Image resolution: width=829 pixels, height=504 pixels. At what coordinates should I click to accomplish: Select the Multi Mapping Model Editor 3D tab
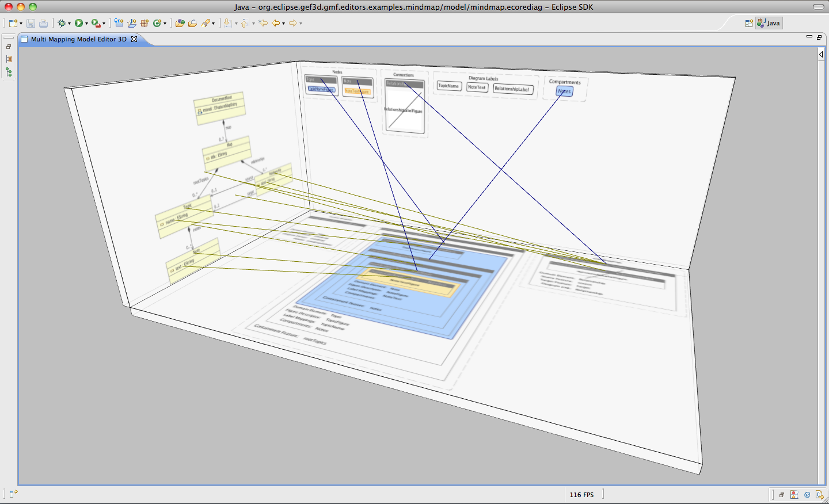point(78,39)
